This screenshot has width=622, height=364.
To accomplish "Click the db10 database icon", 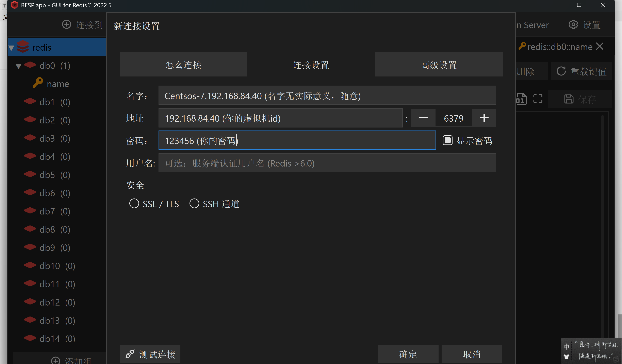I will pos(30,265).
